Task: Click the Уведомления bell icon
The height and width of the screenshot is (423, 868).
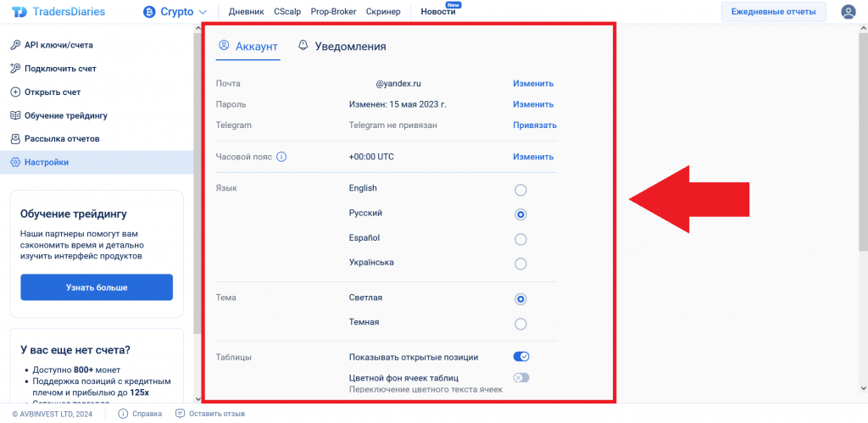Action: [303, 46]
